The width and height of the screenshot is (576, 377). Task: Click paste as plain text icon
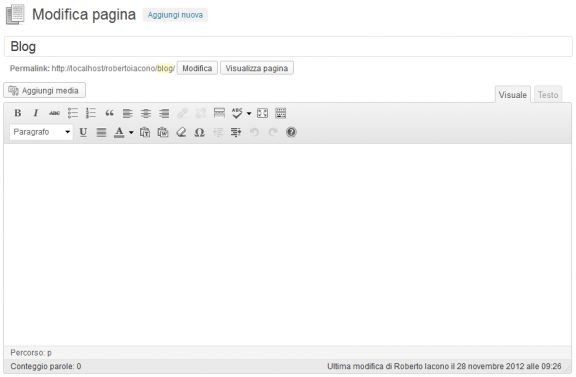(145, 132)
